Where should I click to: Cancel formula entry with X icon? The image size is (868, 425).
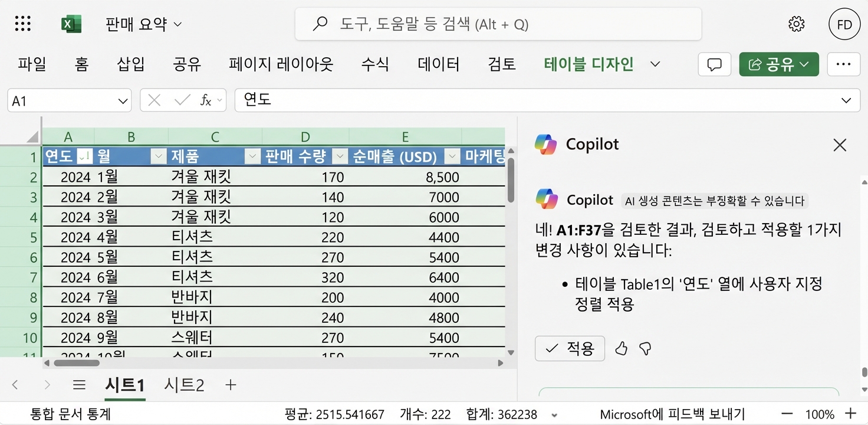coord(154,100)
